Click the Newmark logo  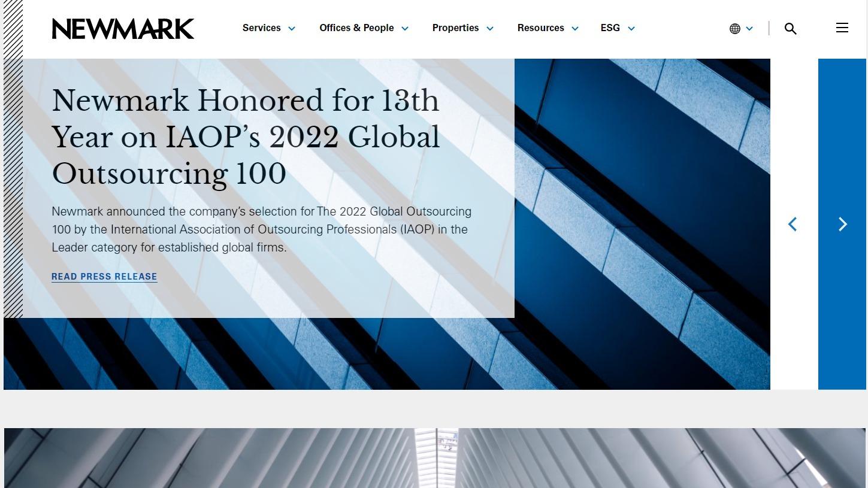pyautogui.click(x=123, y=29)
